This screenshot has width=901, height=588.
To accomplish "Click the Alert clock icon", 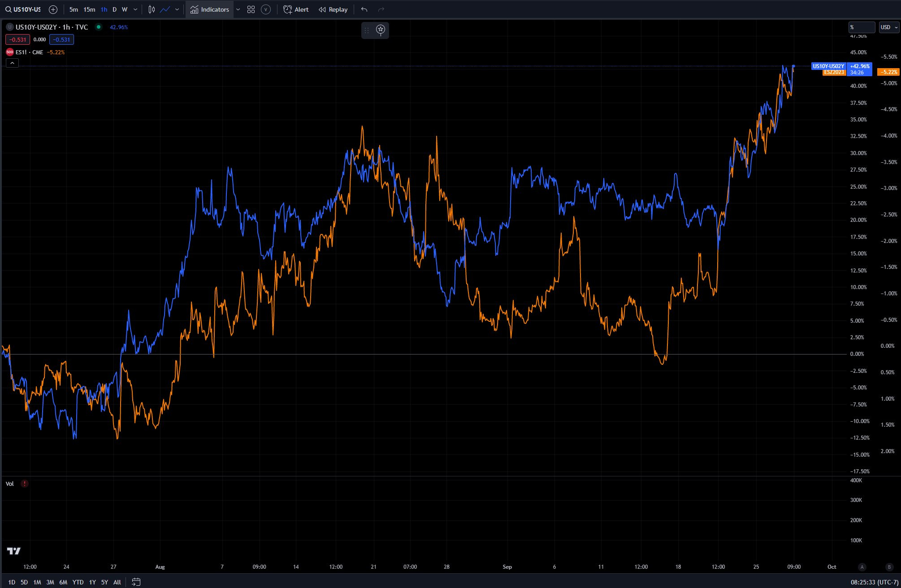I will (288, 9).
